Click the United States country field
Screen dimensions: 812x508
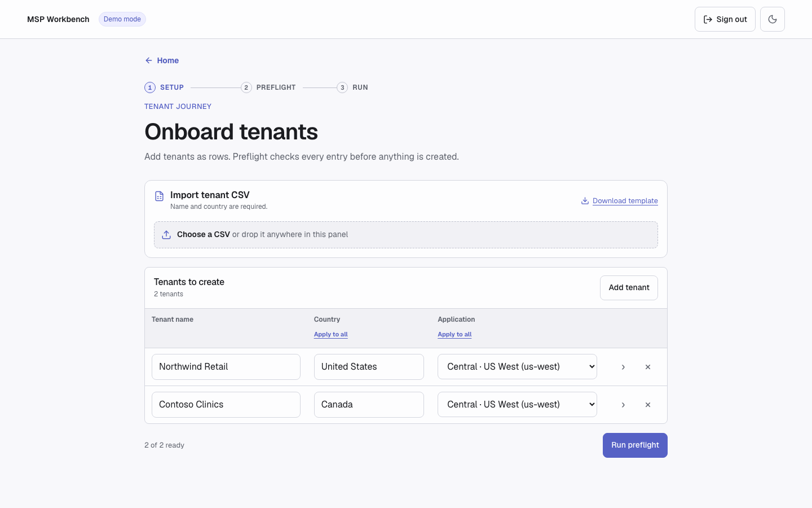tap(369, 367)
